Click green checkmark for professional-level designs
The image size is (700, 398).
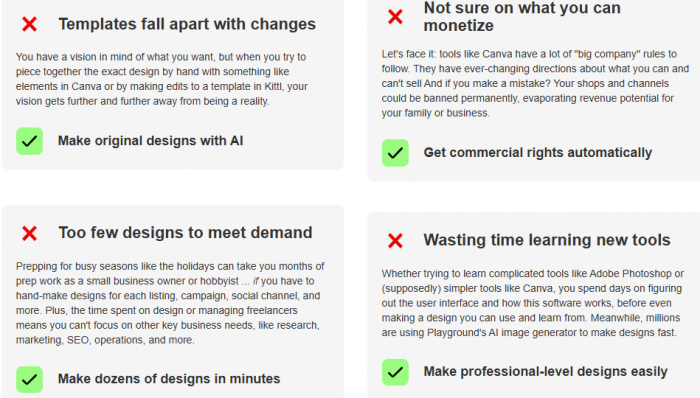coord(395,372)
